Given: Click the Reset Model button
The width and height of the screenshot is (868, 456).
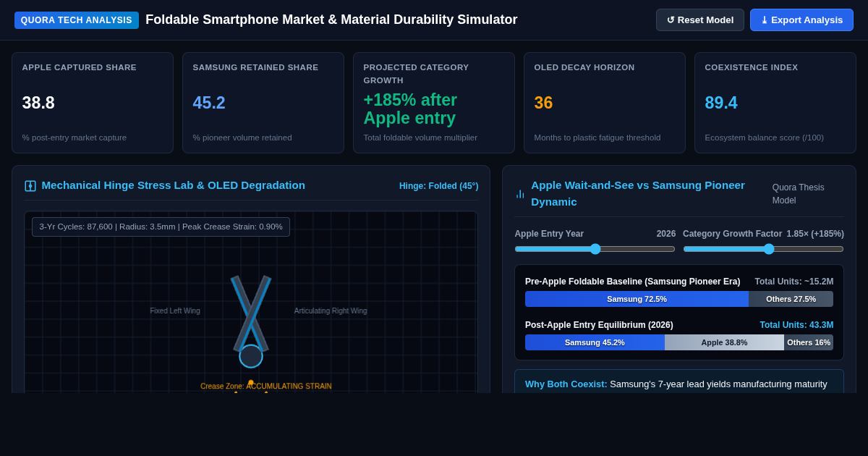Looking at the screenshot, I should [x=699, y=20].
